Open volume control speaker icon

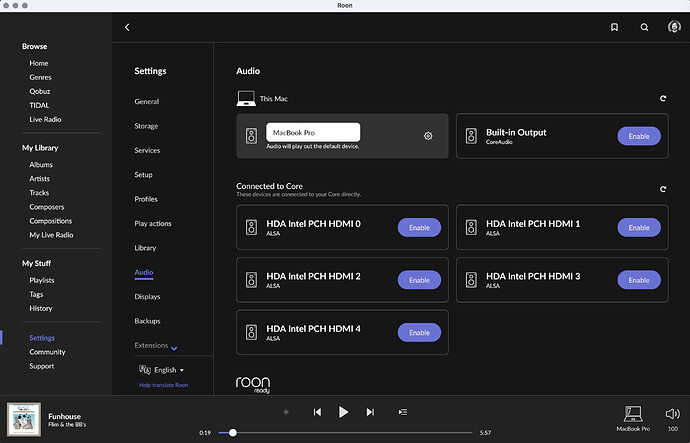672,414
